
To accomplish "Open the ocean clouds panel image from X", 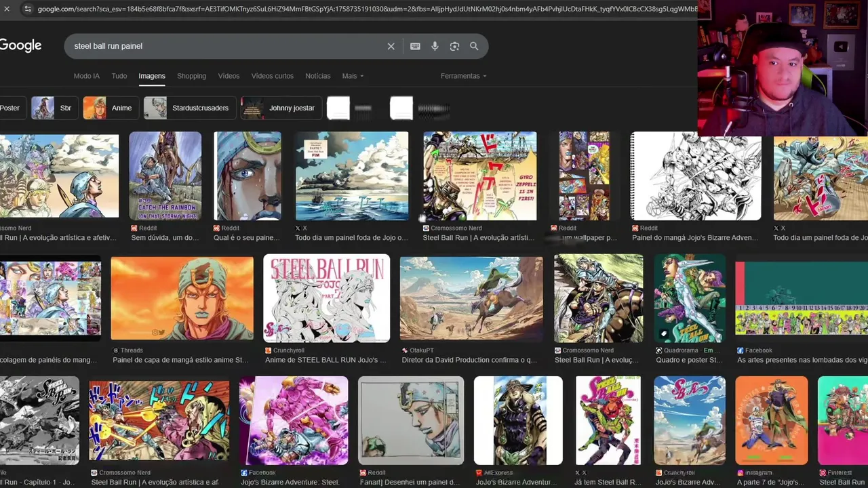I will (x=352, y=176).
